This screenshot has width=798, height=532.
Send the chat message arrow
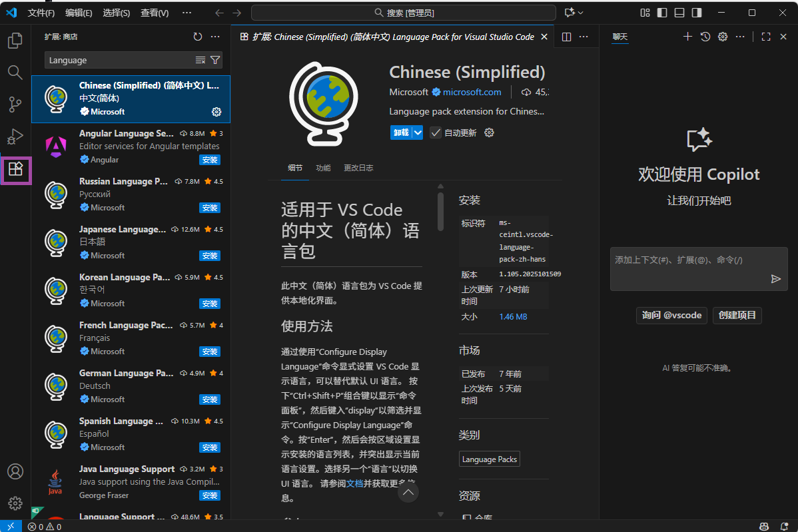[775, 279]
